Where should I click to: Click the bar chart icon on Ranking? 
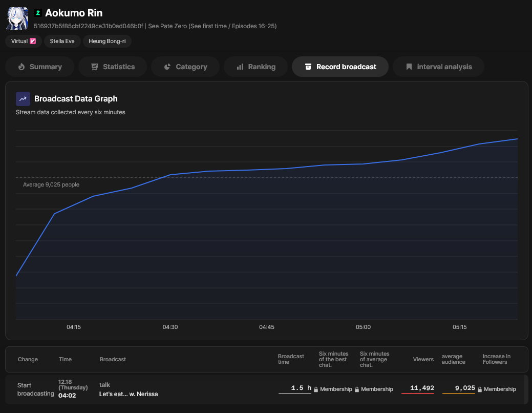click(240, 67)
